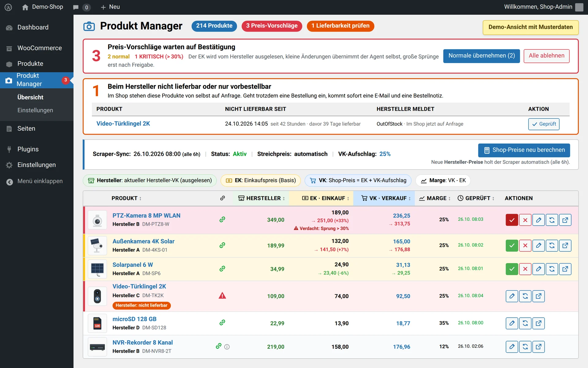Viewport: 588px width, 368px height.
Task: Open Einstellungen submenu under Produkt Manager
Action: coord(35,110)
